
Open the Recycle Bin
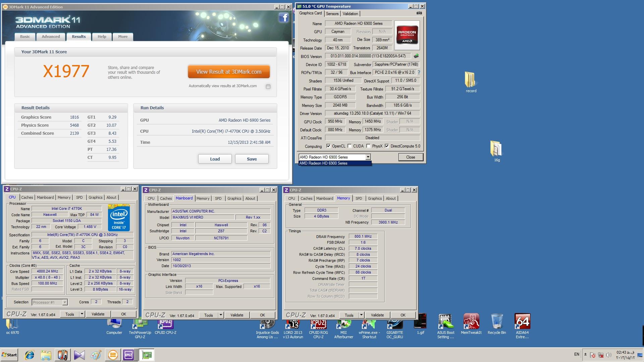tap(497, 324)
